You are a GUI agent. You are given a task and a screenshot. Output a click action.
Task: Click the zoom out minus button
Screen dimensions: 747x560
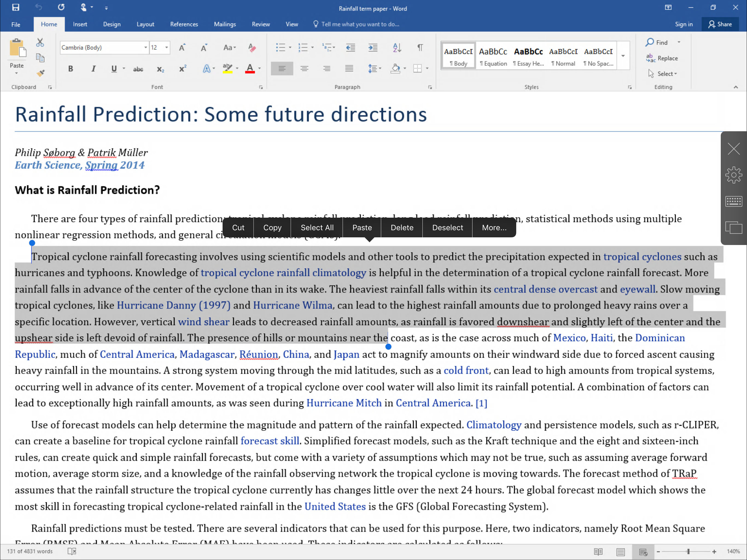pyautogui.click(x=658, y=552)
